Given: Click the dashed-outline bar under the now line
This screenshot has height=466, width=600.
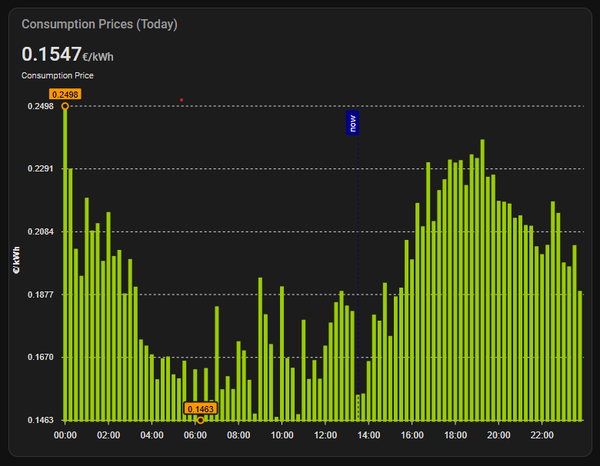Looking at the screenshot, I should pyautogui.click(x=357, y=407).
